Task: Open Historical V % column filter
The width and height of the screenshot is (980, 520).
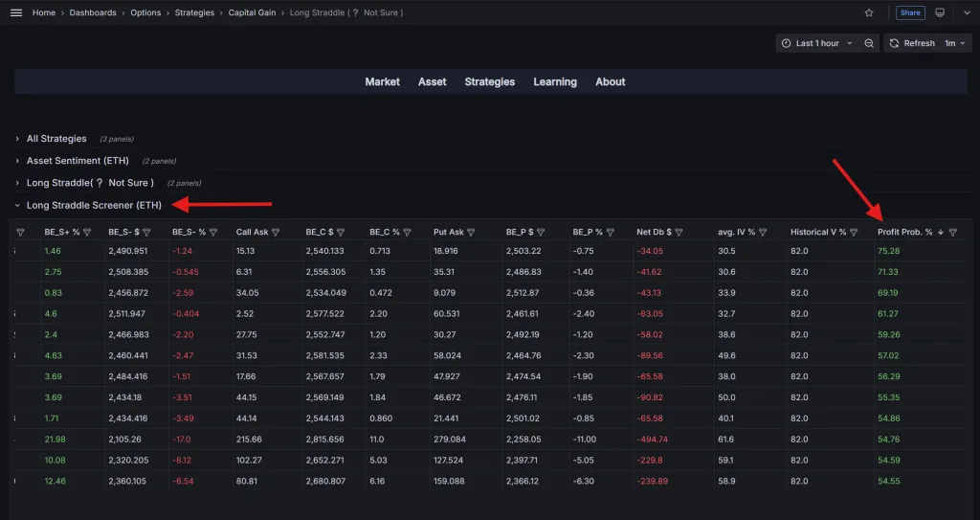Action: point(856,232)
